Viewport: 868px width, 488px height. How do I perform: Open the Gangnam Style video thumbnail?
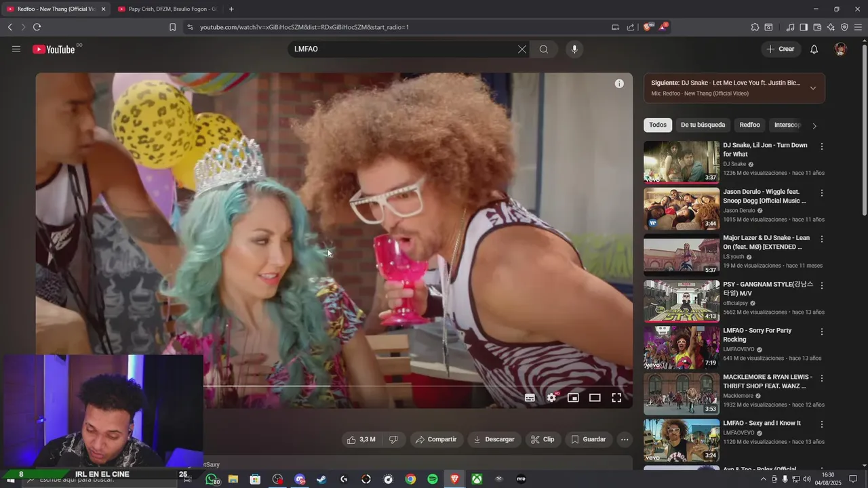[682, 301]
